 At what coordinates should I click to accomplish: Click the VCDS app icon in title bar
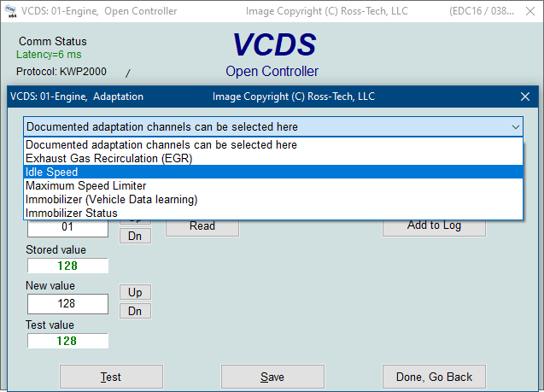(x=11, y=11)
